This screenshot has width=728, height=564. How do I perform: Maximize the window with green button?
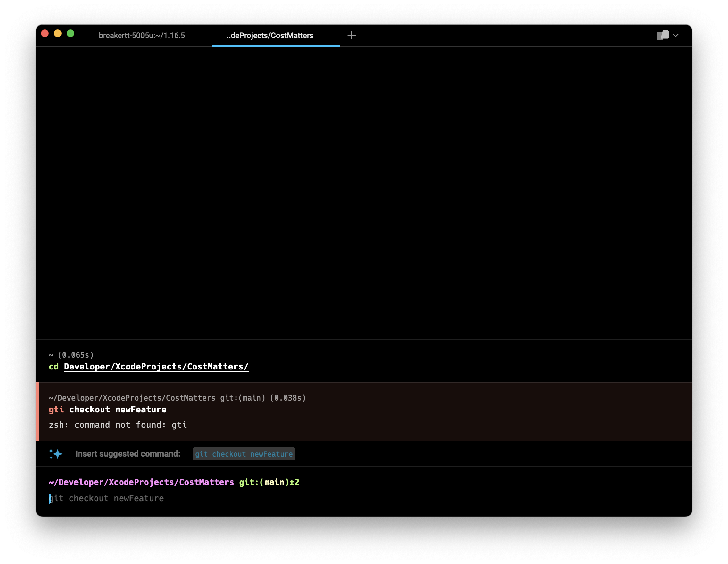point(70,33)
